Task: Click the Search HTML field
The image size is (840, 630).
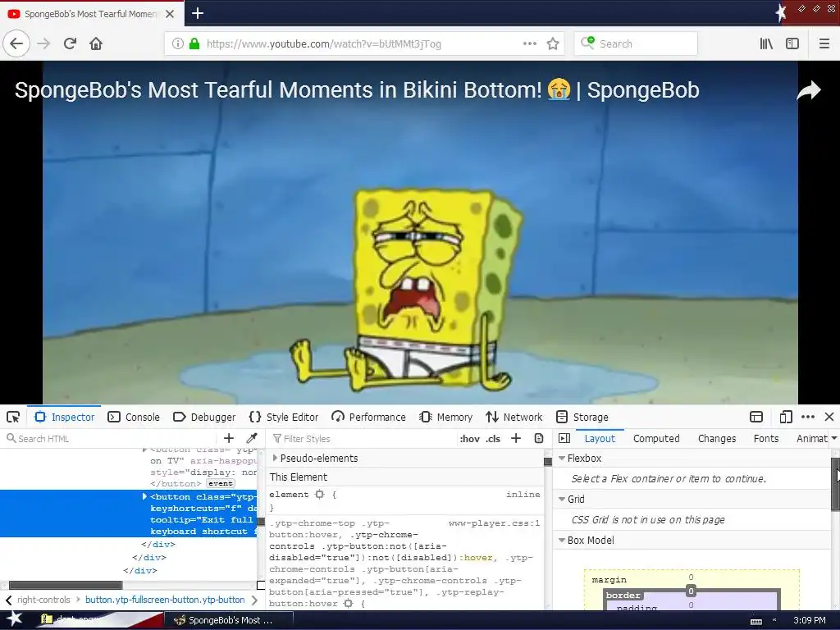Action: [x=110, y=438]
